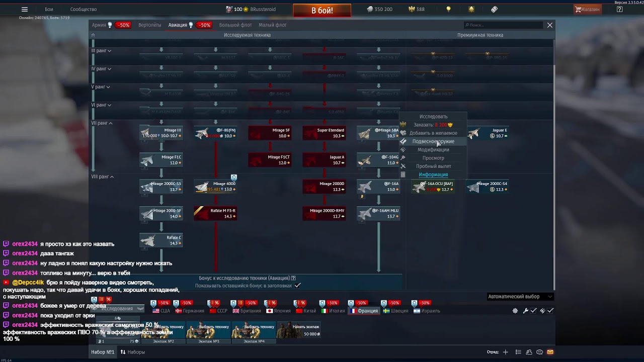Select the Super Etendard aircraft card
644x362 pixels.
pos(324,133)
